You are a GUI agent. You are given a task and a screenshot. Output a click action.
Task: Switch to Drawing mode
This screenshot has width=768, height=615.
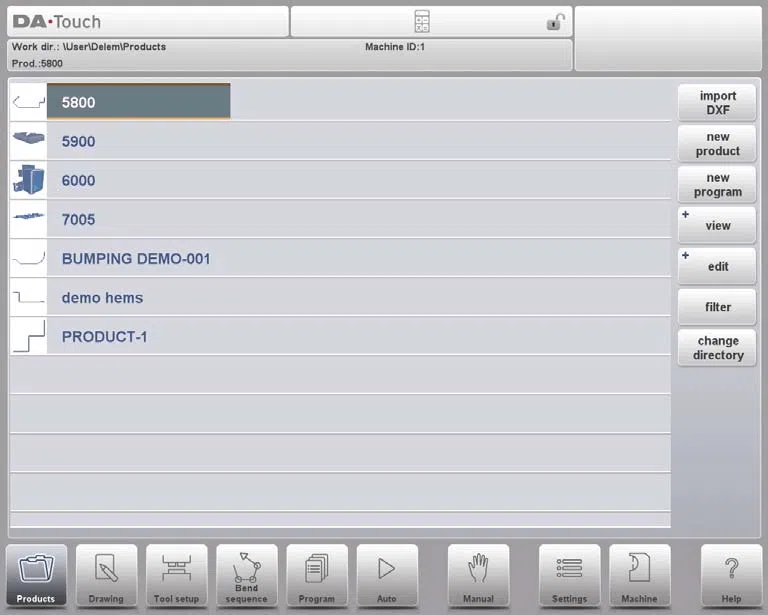coord(106,576)
